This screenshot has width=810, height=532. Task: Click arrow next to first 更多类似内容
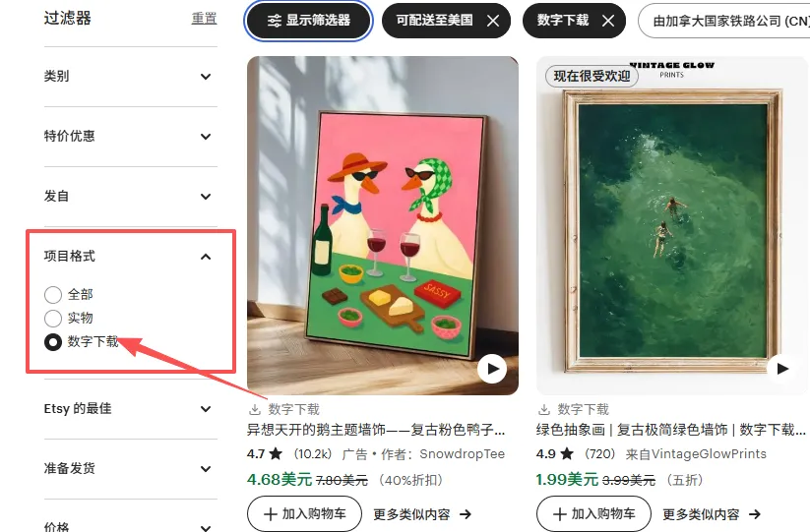(466, 514)
